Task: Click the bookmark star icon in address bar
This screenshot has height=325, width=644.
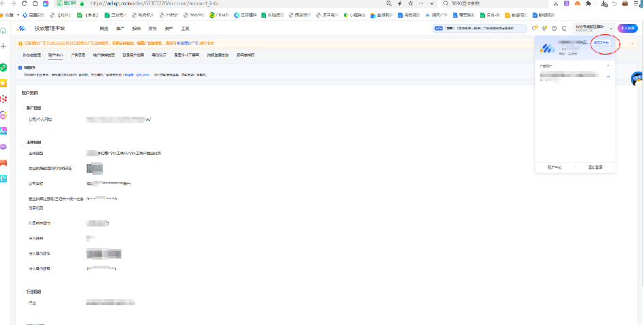Action: (410, 3)
